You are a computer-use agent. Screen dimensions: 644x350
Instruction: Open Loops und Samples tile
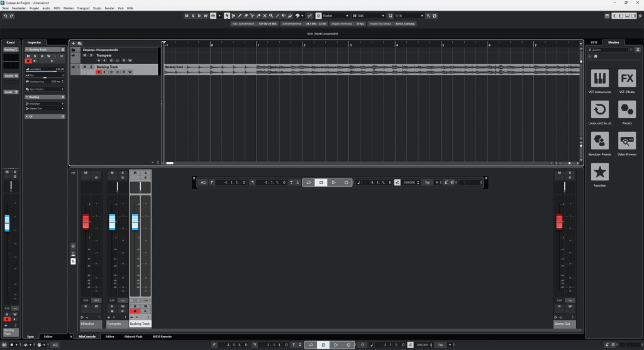[599, 109]
